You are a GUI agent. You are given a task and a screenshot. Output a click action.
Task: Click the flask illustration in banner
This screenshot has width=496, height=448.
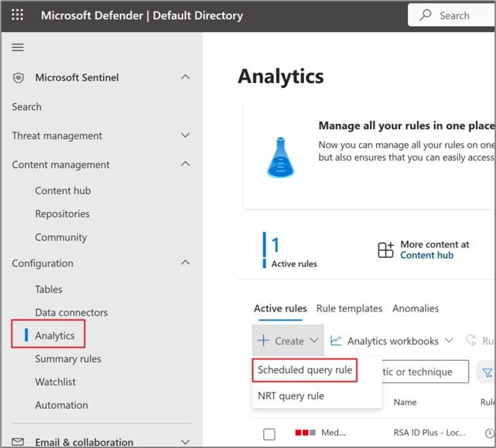pyautogui.click(x=280, y=158)
